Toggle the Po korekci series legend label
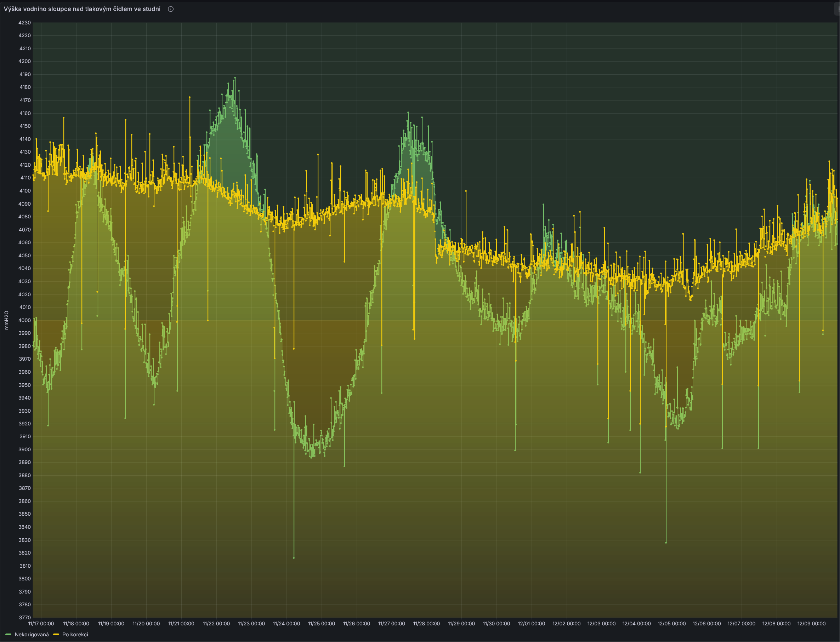 pos(75,634)
